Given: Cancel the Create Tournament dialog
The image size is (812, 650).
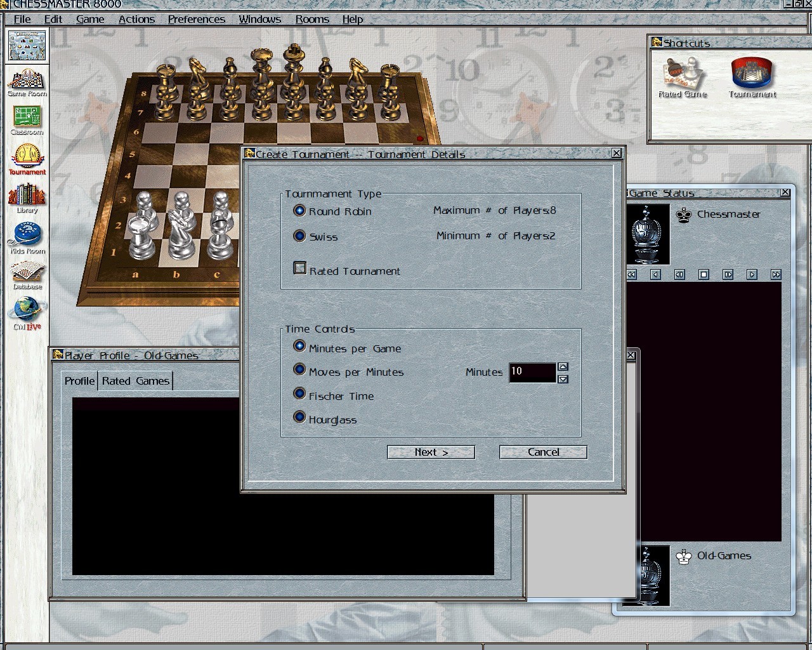Looking at the screenshot, I should 544,452.
